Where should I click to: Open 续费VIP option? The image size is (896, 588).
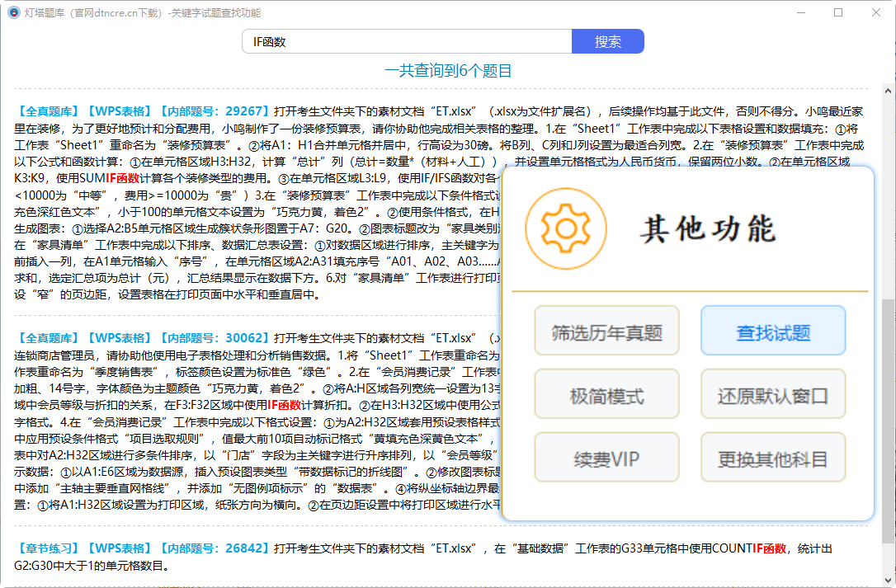(x=607, y=458)
